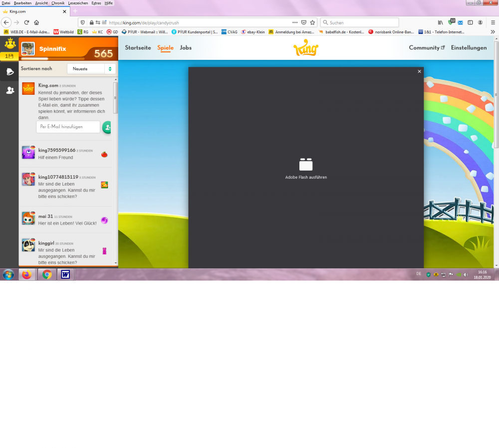The image size is (499, 448).
Task: Open site permissions icon in address bar
Action: click(98, 22)
